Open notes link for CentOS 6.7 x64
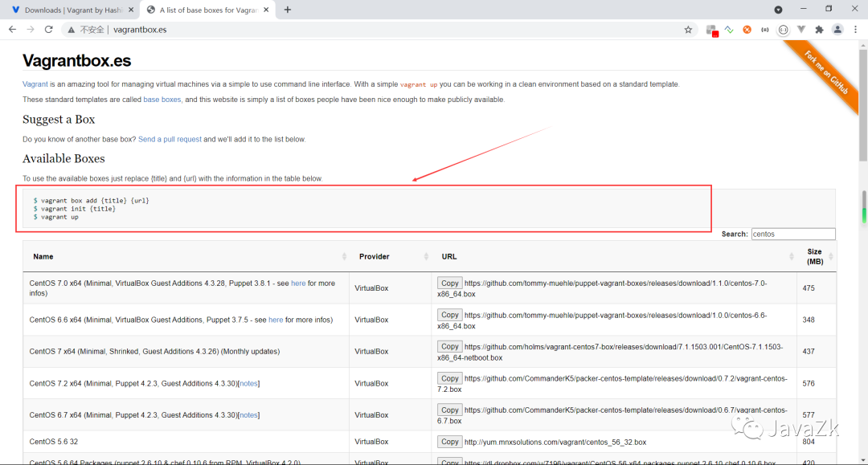The height and width of the screenshot is (465, 868). (248, 414)
